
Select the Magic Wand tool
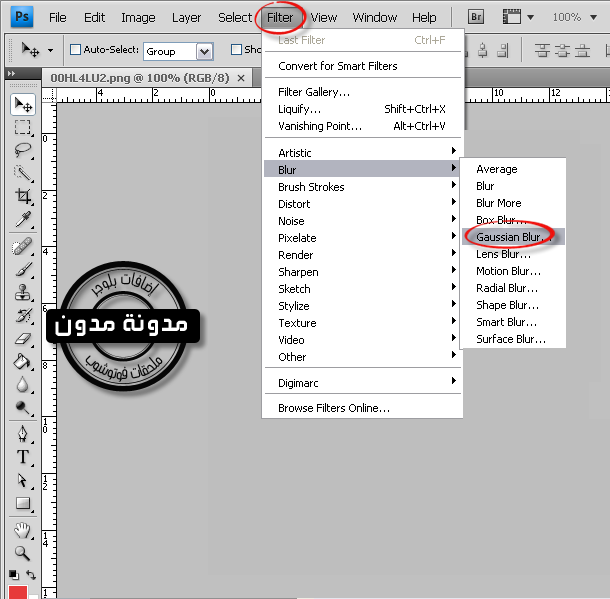[x=23, y=173]
